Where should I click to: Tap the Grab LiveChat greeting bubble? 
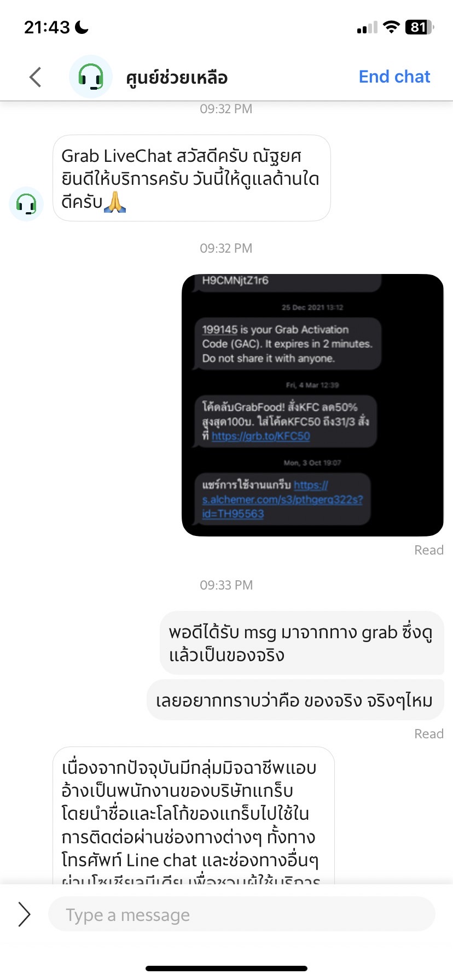191,178
